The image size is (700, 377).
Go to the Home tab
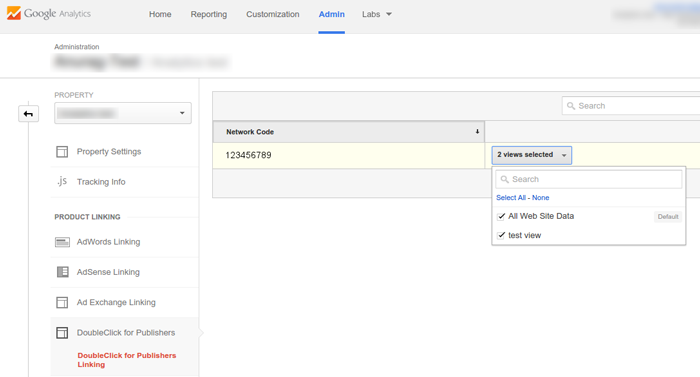click(x=160, y=14)
